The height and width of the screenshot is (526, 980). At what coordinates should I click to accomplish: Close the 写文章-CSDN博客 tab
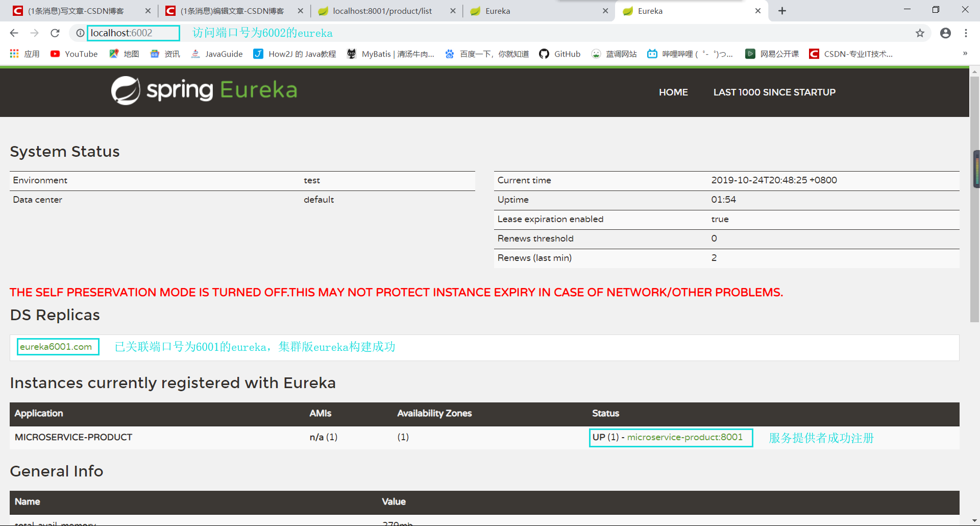click(x=148, y=11)
